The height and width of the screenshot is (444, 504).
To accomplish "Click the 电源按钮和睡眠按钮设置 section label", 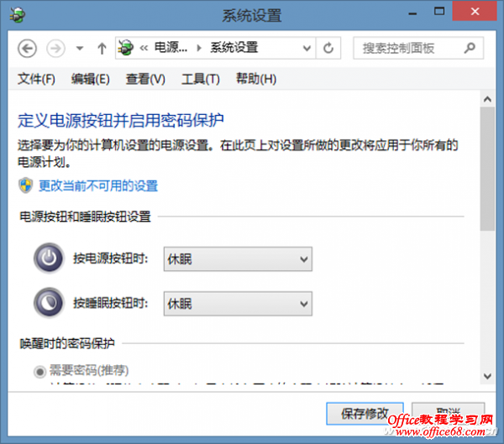I will click(x=86, y=217).
